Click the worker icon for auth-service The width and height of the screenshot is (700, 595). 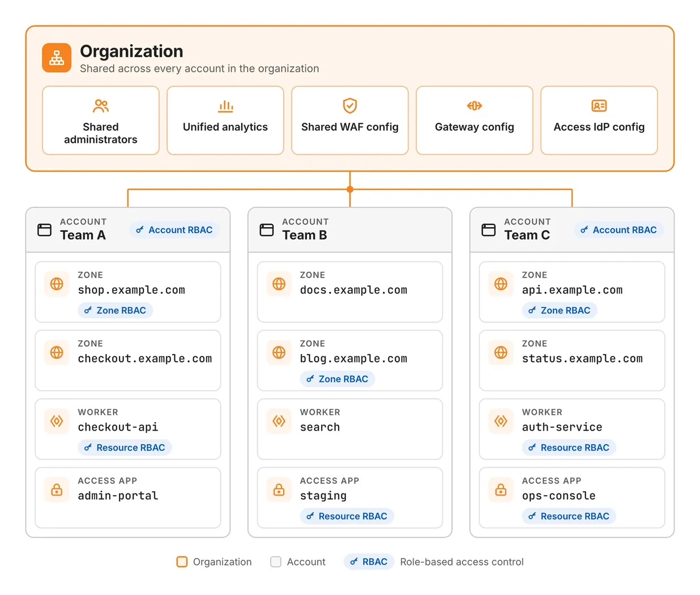coord(501,420)
